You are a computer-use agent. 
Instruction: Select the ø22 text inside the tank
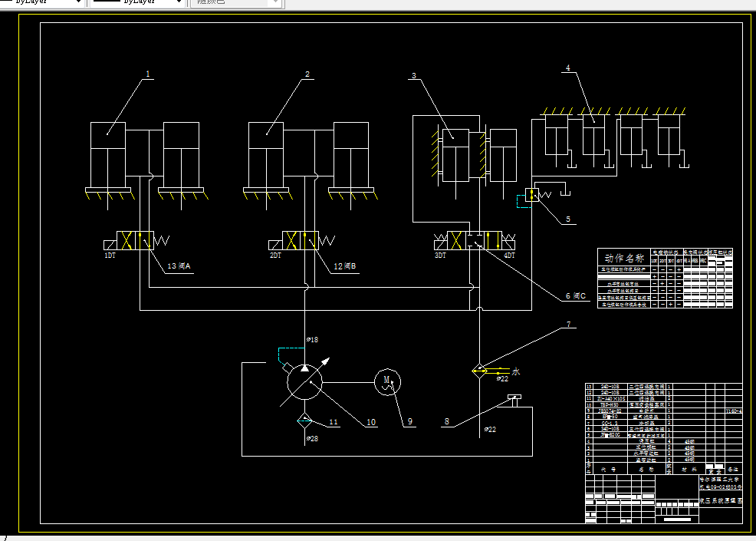point(491,429)
